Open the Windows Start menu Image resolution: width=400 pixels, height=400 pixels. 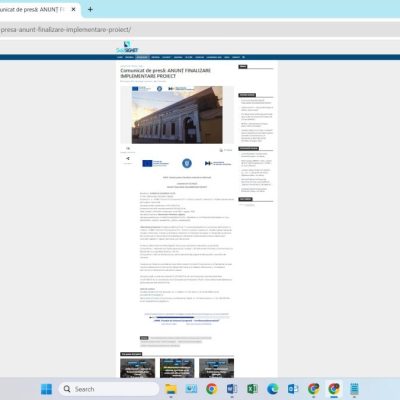[46, 389]
